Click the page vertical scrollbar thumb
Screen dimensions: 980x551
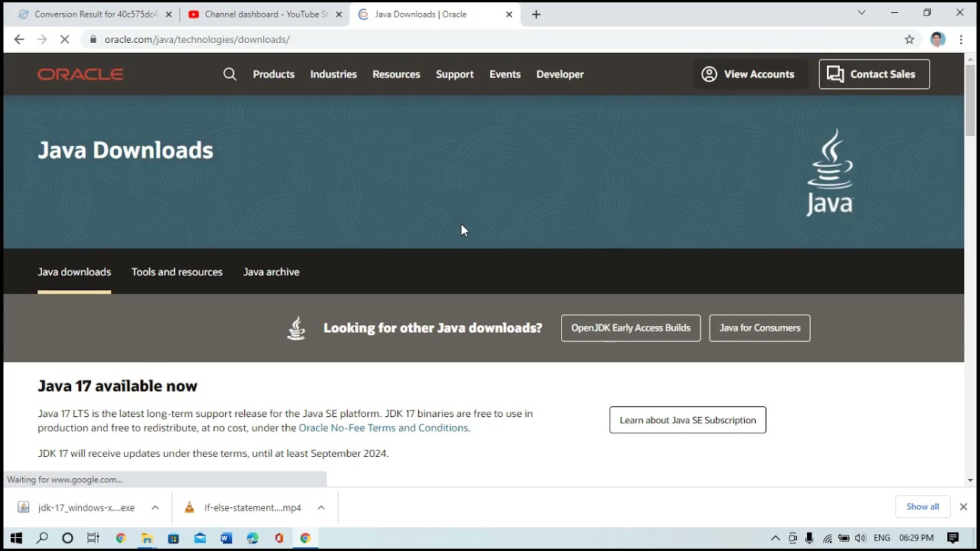pyautogui.click(x=970, y=101)
